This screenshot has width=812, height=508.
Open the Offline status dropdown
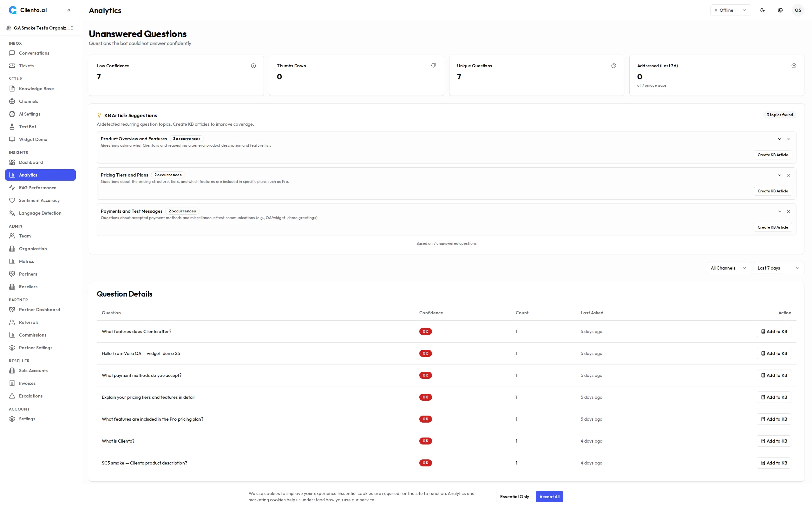(730, 10)
